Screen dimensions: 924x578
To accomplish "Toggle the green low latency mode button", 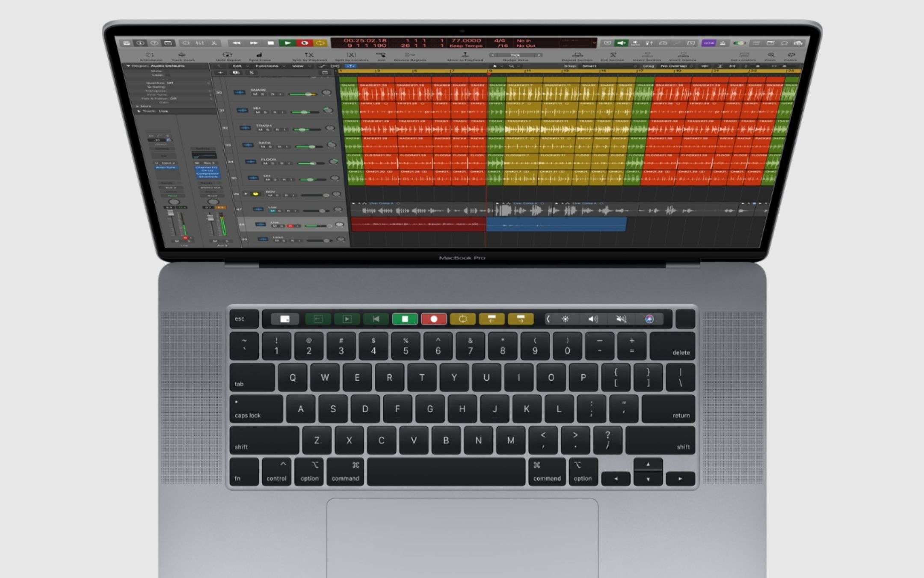I will pyautogui.click(x=621, y=43).
